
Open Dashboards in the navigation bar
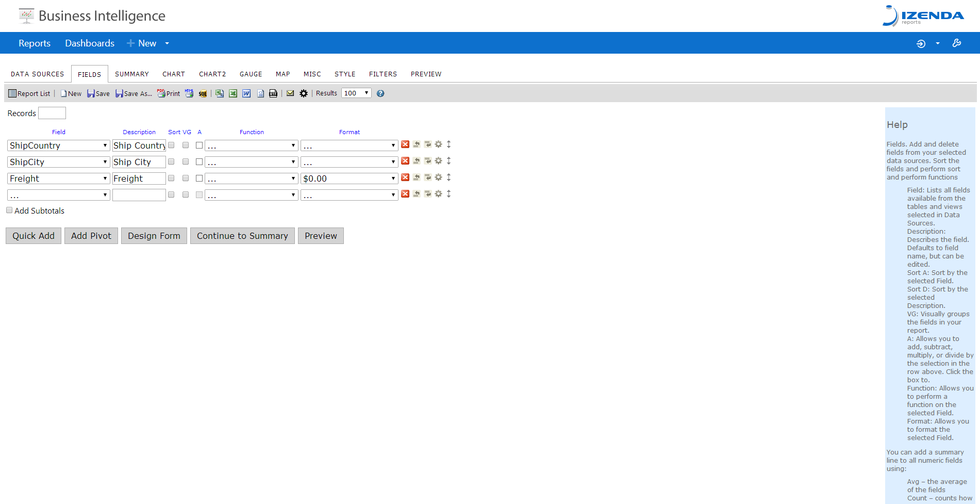click(90, 43)
